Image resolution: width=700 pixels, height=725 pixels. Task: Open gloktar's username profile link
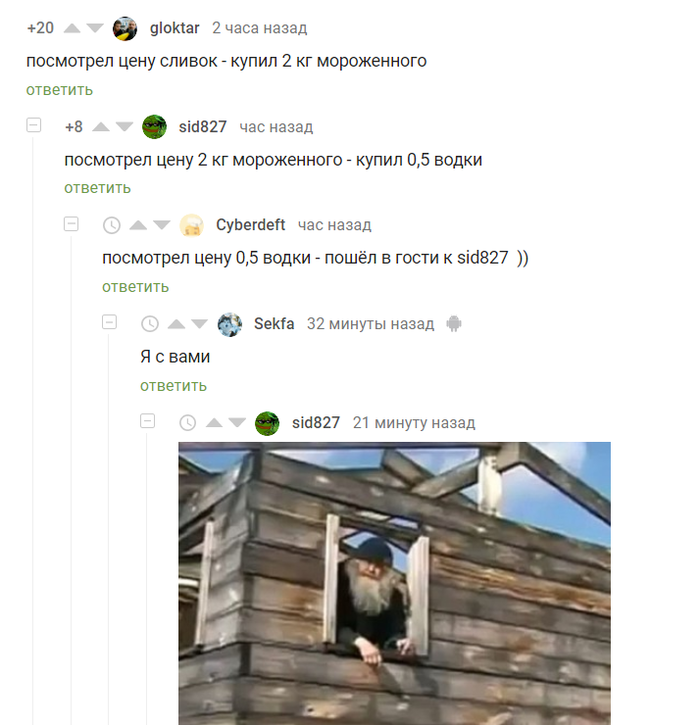[x=174, y=28]
